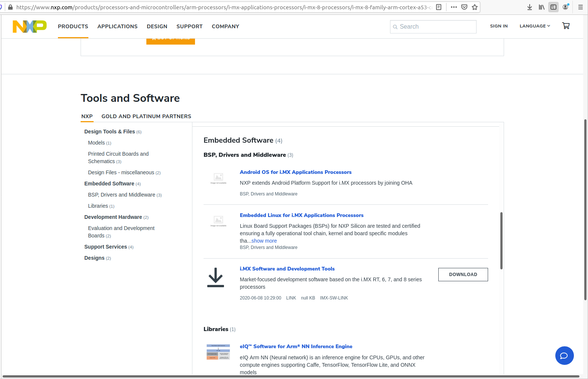
Task: Select Design Files - miscellaneous
Action: [x=124, y=172]
